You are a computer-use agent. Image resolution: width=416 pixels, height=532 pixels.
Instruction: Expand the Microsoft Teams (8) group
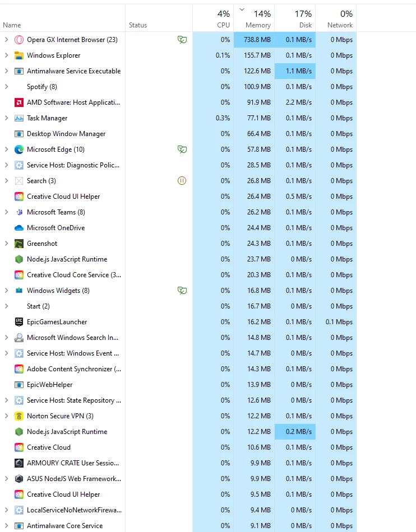6,212
